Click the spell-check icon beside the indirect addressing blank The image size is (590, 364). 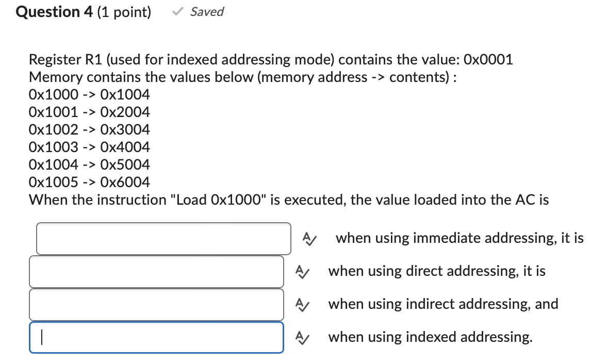tap(302, 305)
